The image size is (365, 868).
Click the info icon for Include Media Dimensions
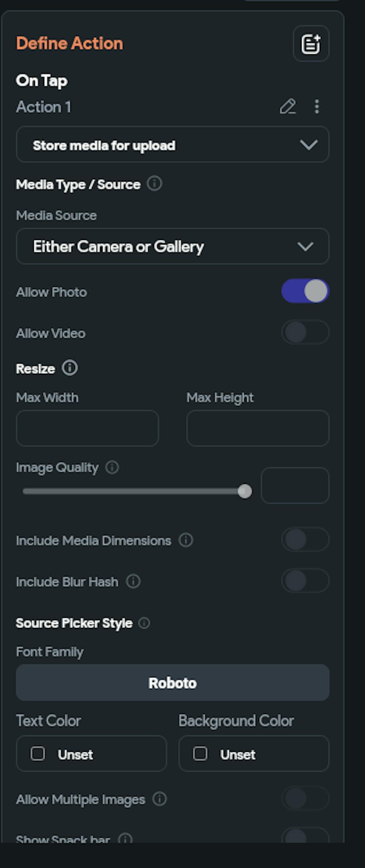(x=186, y=540)
